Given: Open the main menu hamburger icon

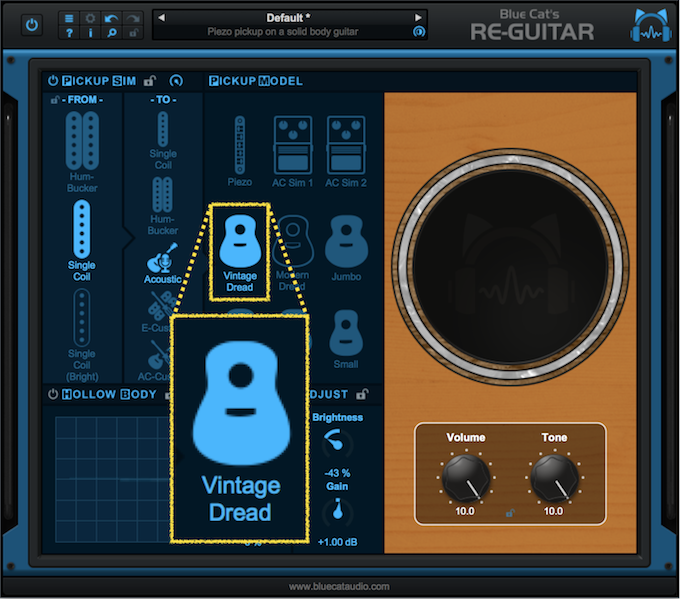Looking at the screenshot, I should pos(69,18).
